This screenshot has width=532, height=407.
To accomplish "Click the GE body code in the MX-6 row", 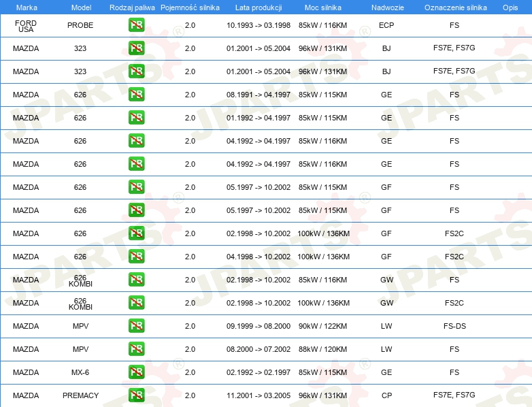I will click(386, 372).
